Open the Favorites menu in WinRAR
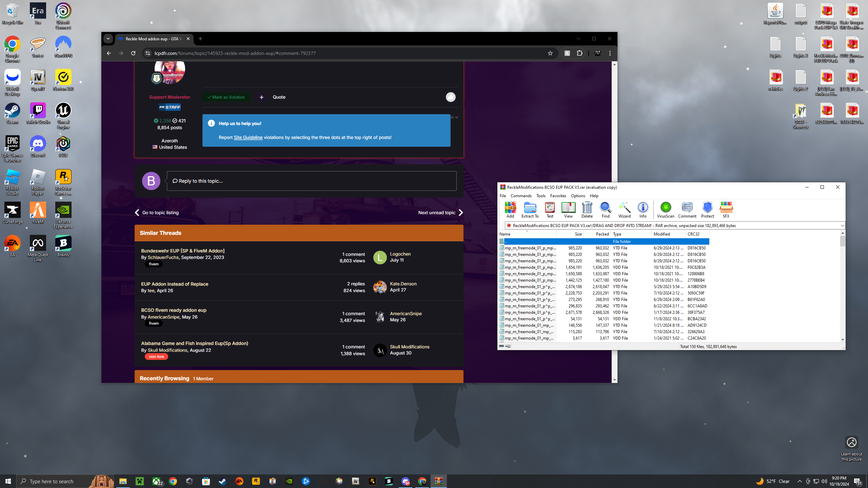The width and height of the screenshot is (868, 488). click(558, 196)
